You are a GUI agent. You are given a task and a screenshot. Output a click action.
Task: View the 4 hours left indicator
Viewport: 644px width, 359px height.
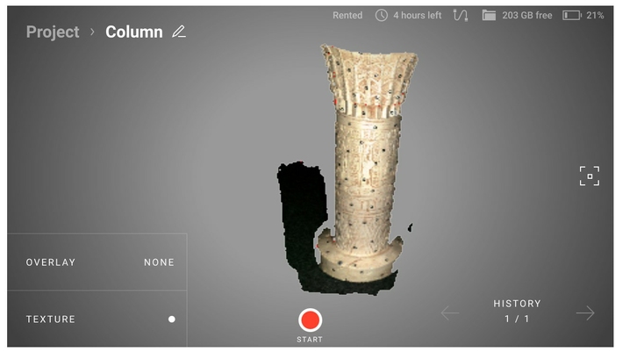tap(418, 16)
